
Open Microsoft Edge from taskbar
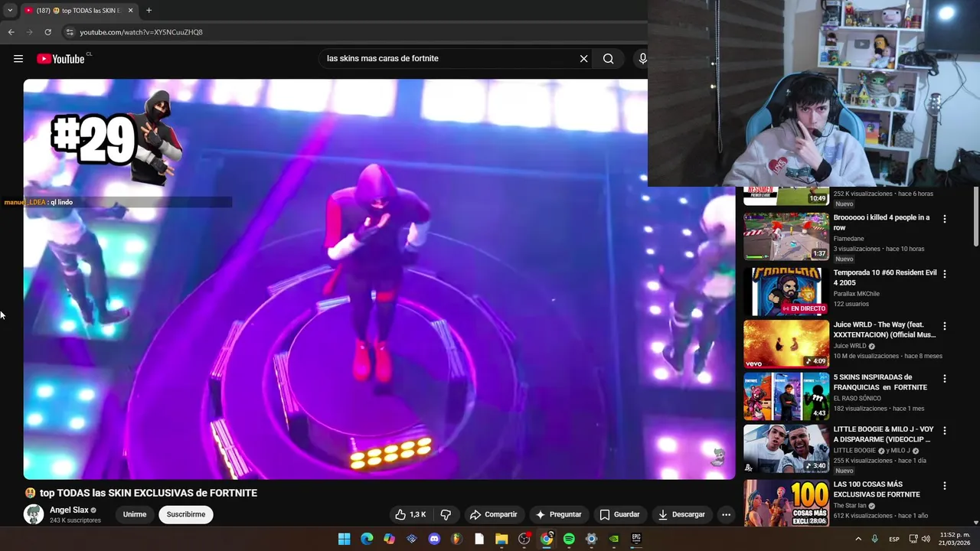(x=367, y=539)
